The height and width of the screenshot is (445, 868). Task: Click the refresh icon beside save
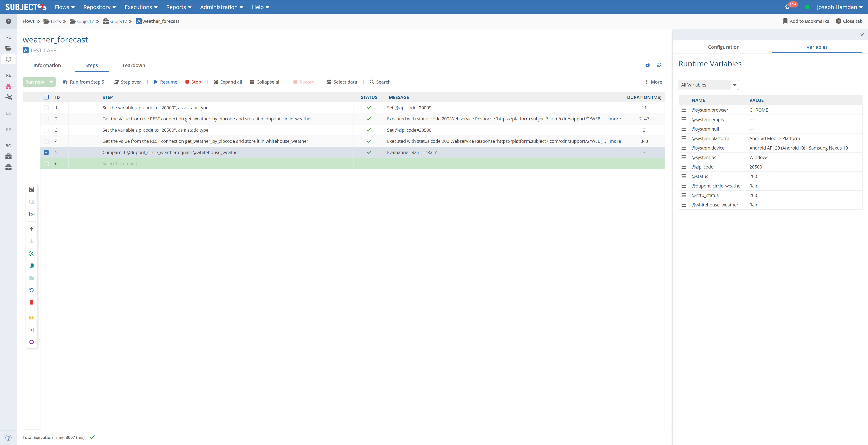659,65
